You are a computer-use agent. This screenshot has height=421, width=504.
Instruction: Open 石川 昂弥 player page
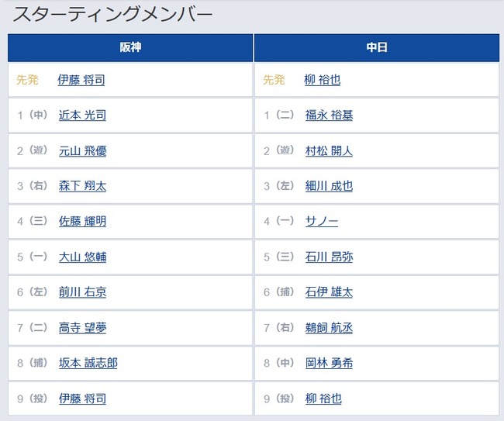pos(329,257)
